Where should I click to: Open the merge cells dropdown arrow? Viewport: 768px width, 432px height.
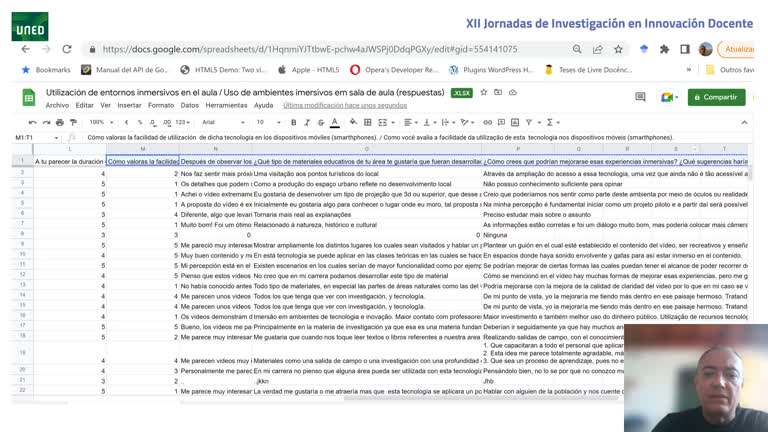coord(393,122)
